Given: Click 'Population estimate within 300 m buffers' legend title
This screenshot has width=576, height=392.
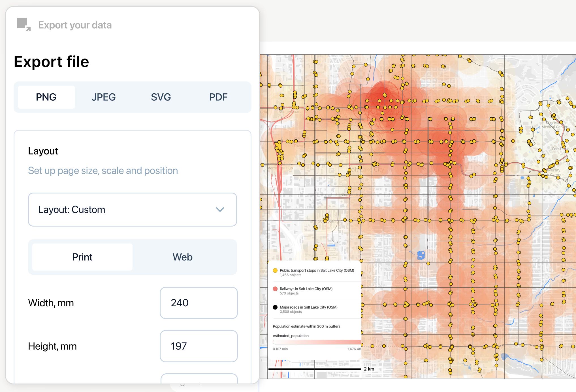Looking at the screenshot, I should coord(306,326).
